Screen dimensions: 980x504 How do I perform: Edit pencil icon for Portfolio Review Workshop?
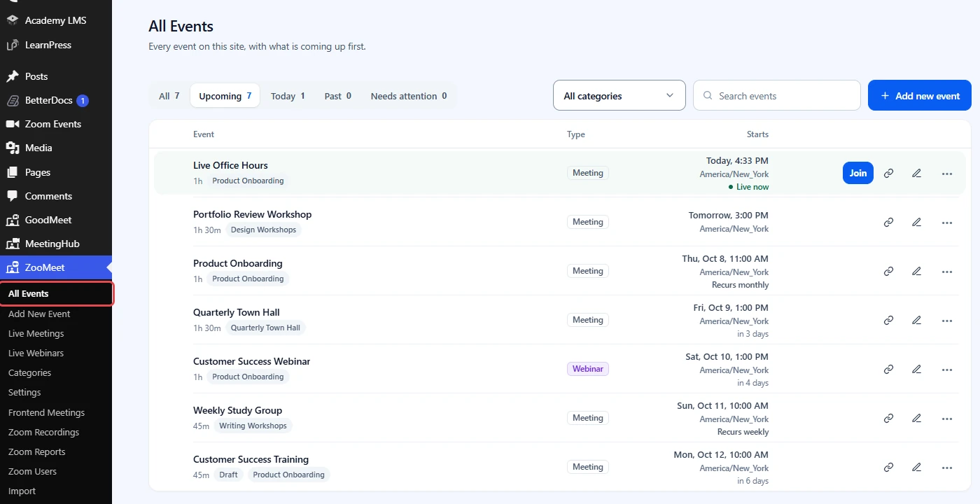916,222
